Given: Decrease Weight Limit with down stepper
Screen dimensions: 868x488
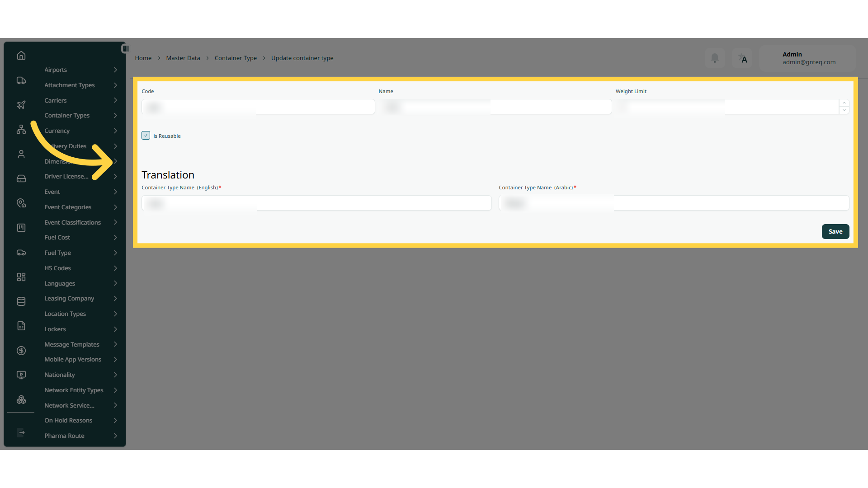Looking at the screenshot, I should (844, 110).
